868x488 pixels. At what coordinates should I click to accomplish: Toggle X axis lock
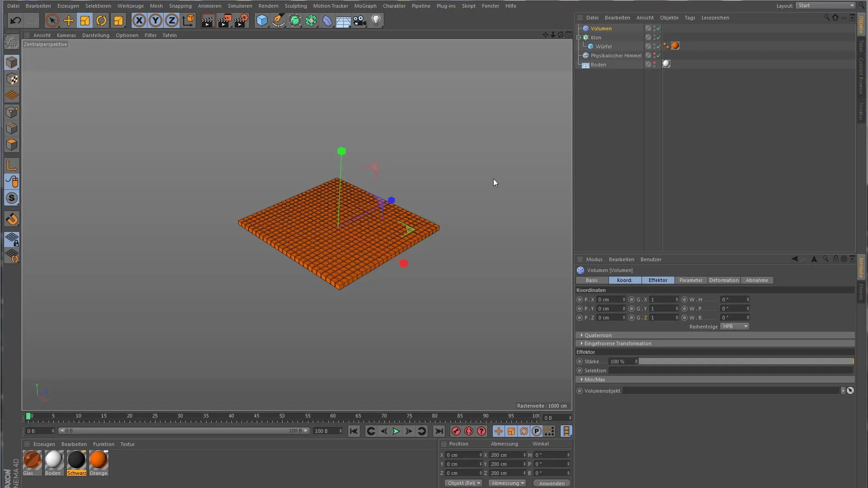point(139,20)
